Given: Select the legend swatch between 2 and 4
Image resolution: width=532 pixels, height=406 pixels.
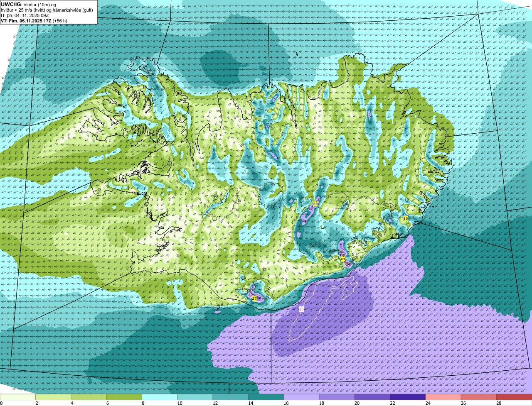Looking at the screenshot, I should 53,397.
